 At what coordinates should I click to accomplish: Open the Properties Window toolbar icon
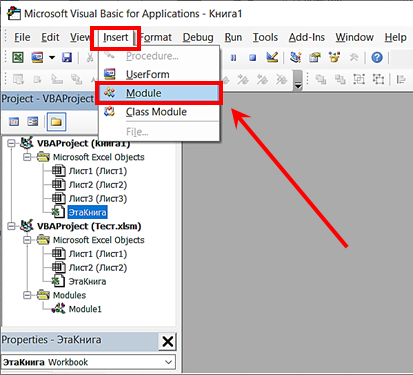[315, 58]
